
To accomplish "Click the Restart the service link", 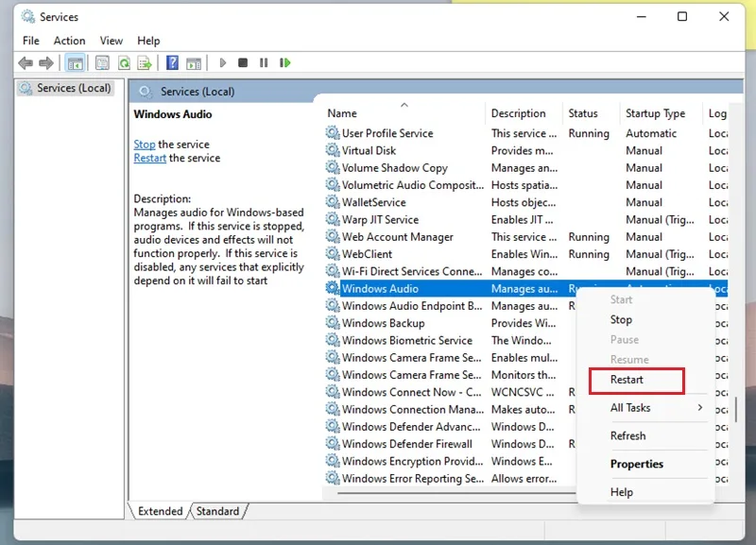I will click(x=150, y=158).
